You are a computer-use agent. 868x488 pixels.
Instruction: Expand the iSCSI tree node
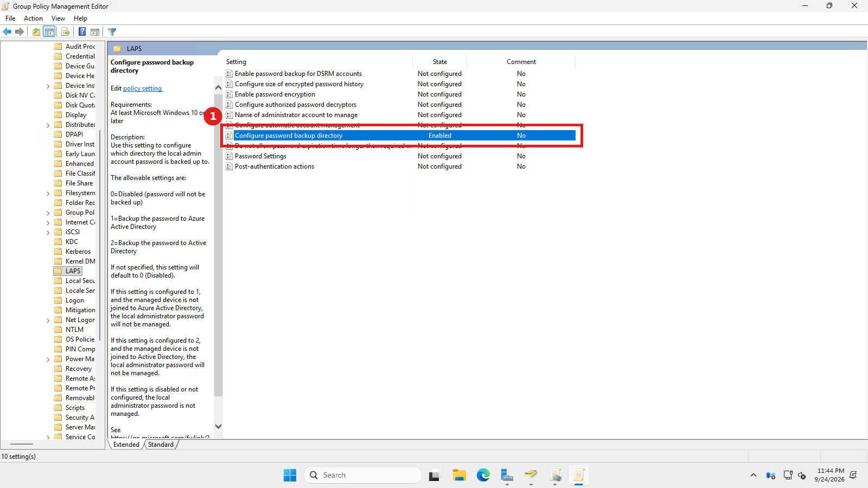(x=48, y=233)
